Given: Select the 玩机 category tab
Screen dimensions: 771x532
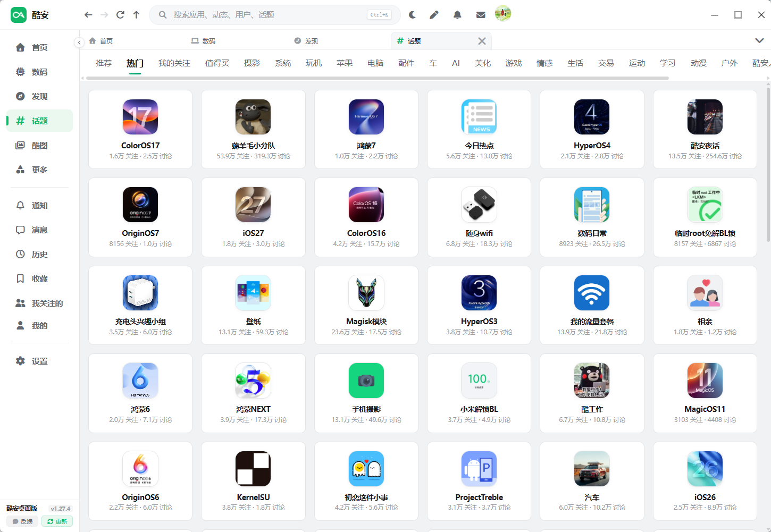Looking at the screenshot, I should (314, 63).
